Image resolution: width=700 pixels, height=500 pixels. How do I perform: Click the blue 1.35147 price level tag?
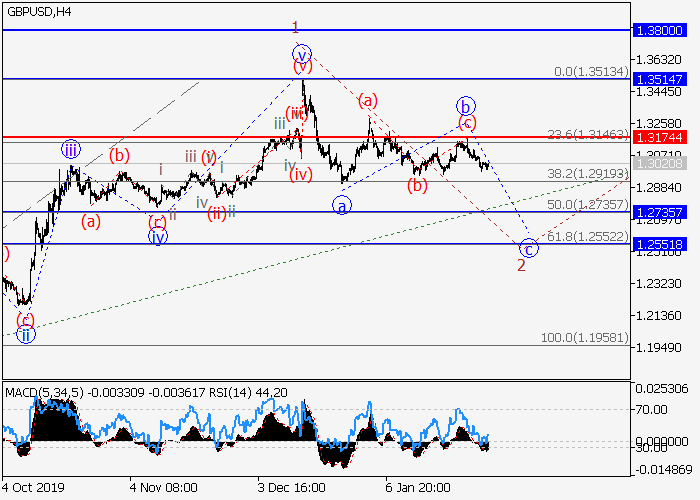pyautogui.click(x=660, y=77)
